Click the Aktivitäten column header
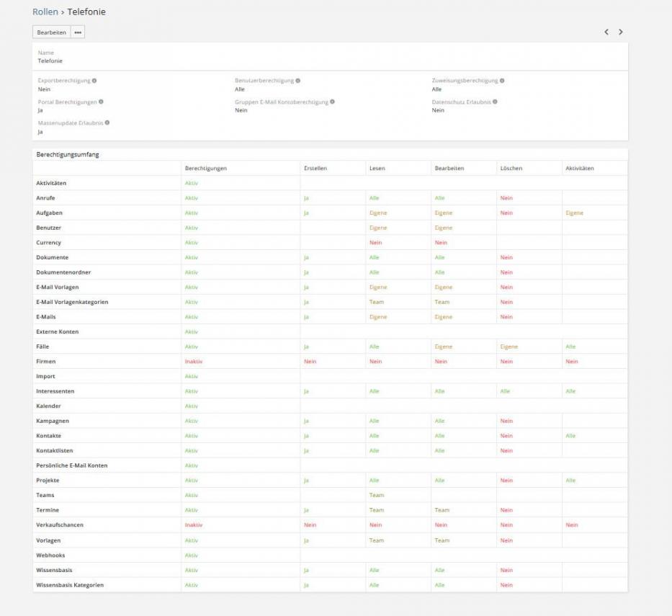Screen dimensions: 672x616 [x=580, y=169]
